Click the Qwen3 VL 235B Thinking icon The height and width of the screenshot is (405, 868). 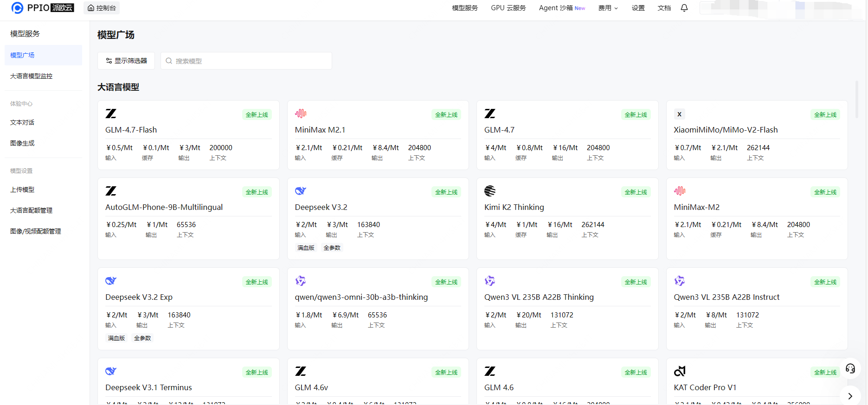(x=490, y=281)
